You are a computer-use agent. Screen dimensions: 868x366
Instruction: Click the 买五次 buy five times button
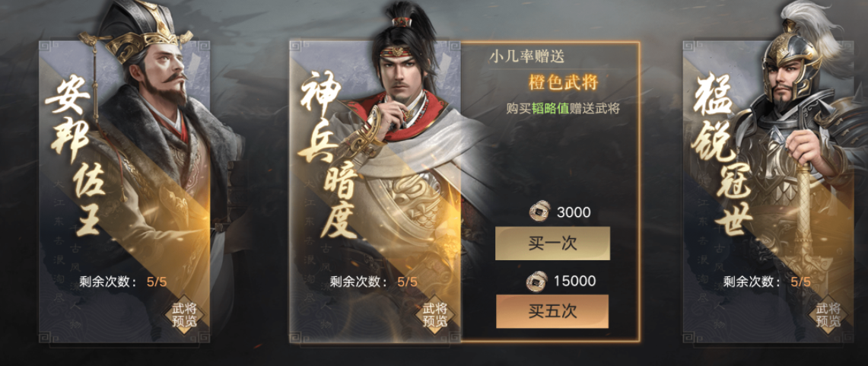point(552,310)
